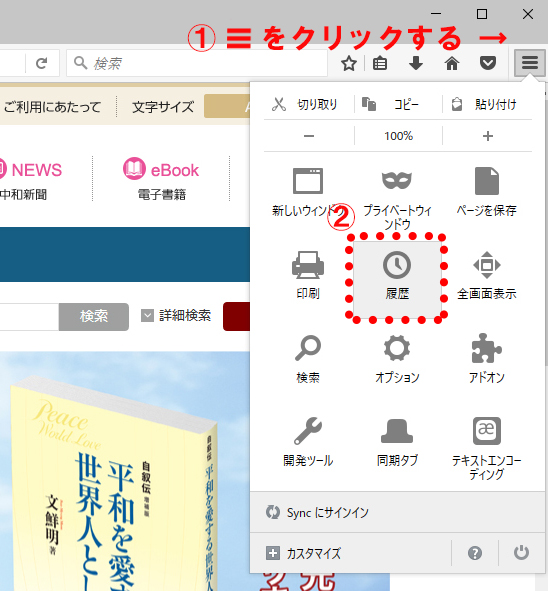Image resolution: width=548 pixels, height=591 pixels.
Task: Open the hamburger menu button
Action: point(530,63)
